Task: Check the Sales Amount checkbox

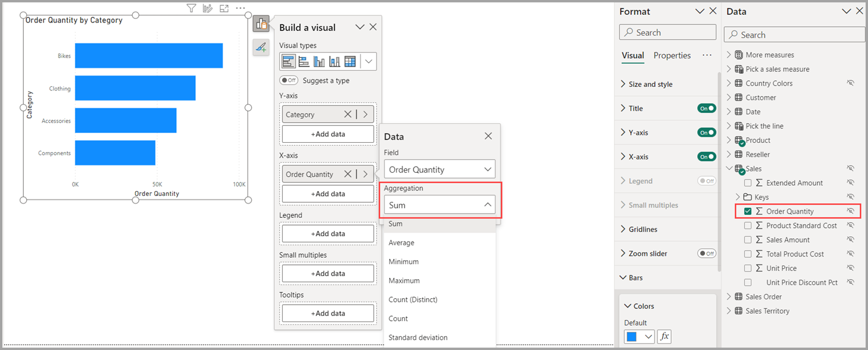Action: [748, 239]
